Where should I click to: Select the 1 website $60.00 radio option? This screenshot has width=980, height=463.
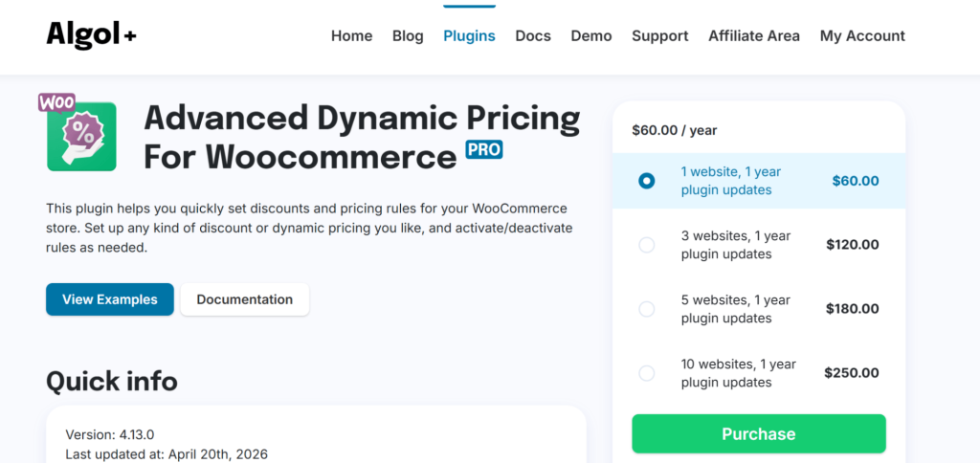point(646,181)
